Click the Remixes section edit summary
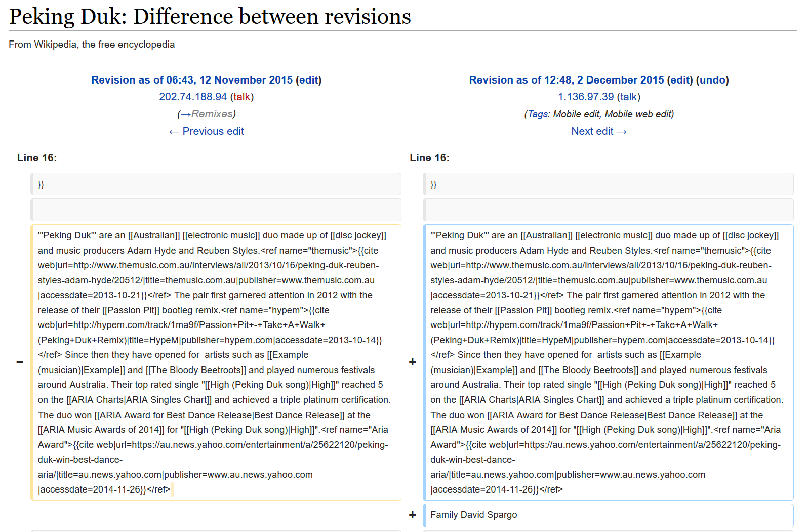Screen dimensions: 808x532 (x=207, y=114)
